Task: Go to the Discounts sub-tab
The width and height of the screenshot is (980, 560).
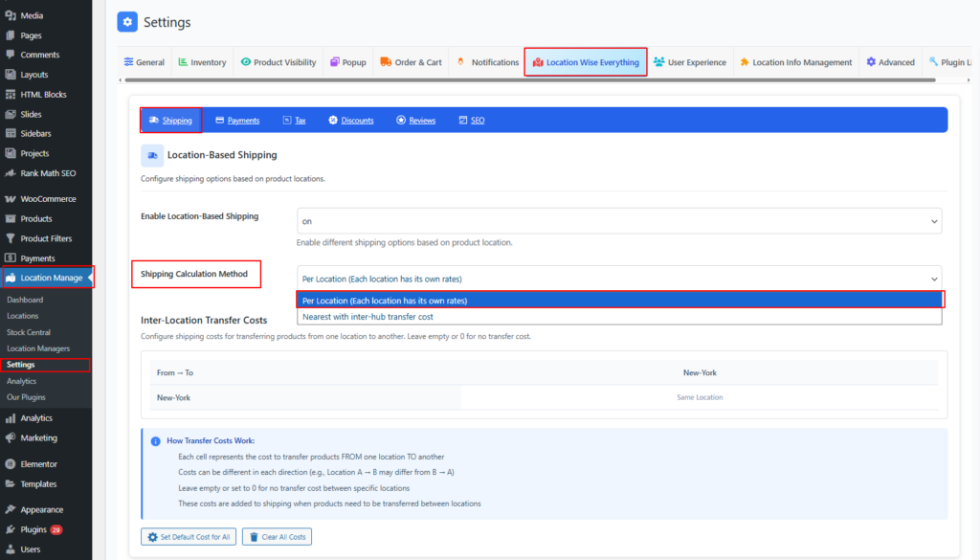Action: [x=350, y=121]
